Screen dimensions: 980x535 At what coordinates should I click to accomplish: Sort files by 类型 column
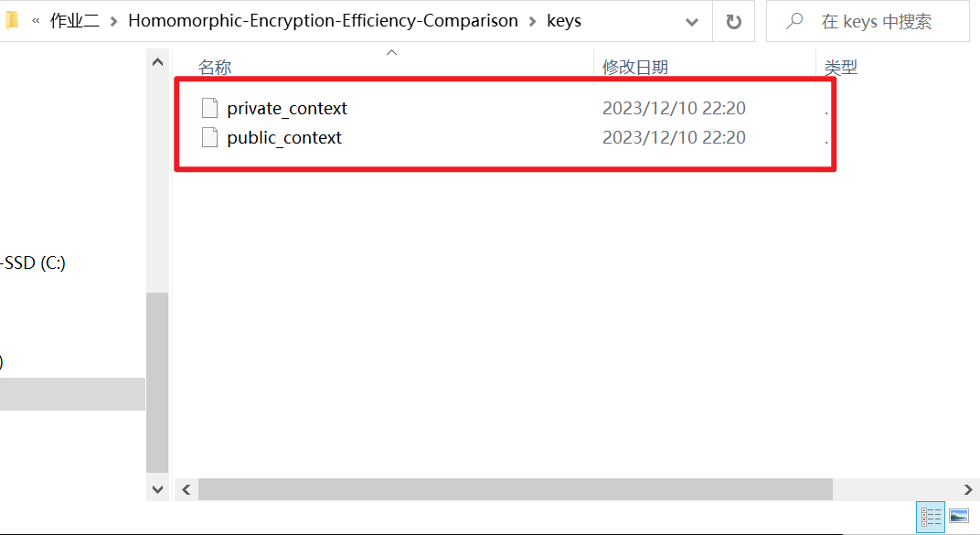840,67
